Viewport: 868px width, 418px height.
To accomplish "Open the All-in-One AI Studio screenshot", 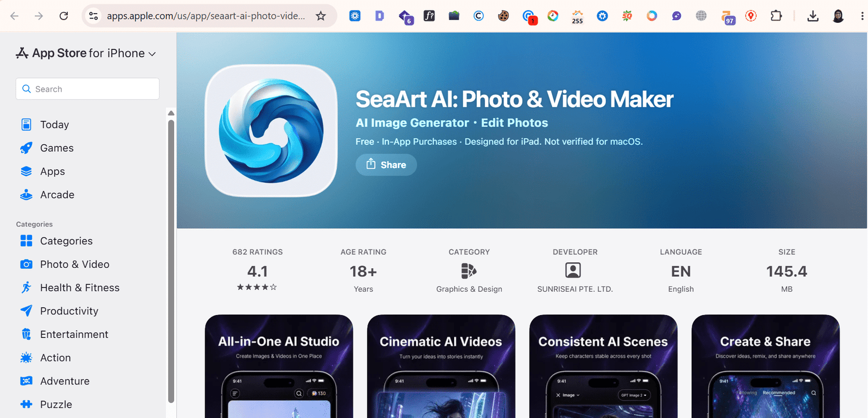I will (279, 366).
